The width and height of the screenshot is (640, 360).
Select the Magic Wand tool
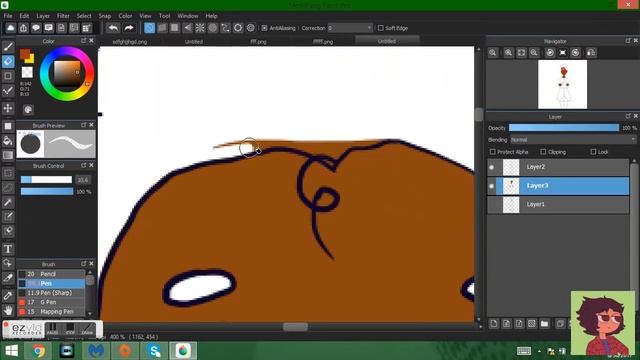click(8, 202)
